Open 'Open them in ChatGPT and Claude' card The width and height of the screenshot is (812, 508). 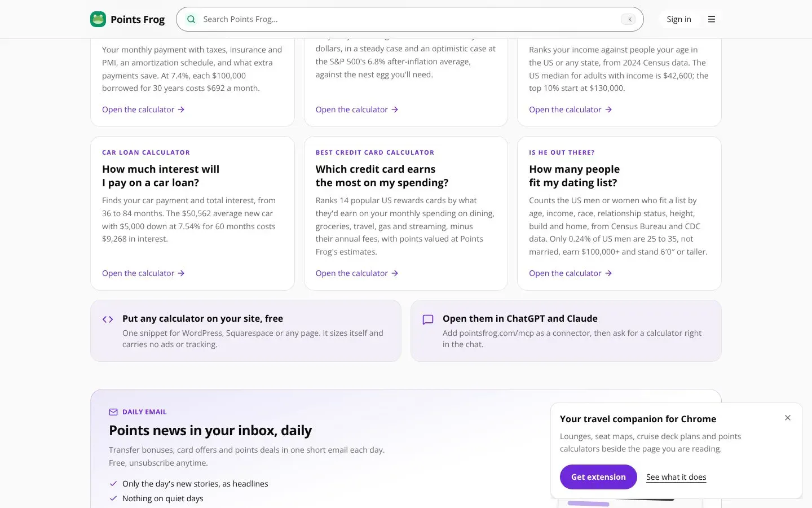pyautogui.click(x=566, y=331)
